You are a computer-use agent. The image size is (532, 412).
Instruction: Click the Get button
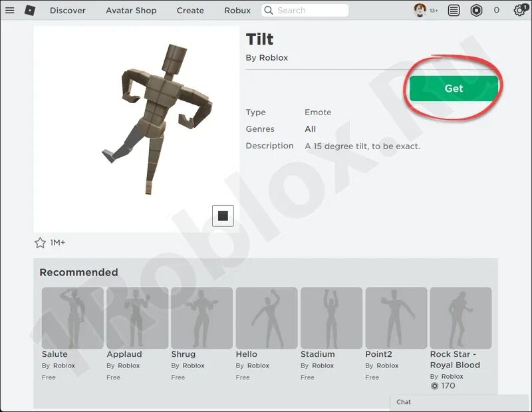point(454,89)
